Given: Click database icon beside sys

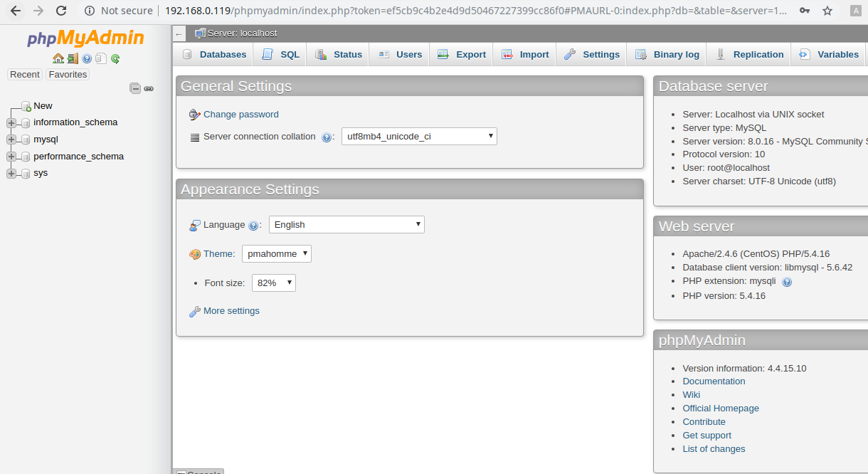Looking at the screenshot, I should pyautogui.click(x=26, y=173).
